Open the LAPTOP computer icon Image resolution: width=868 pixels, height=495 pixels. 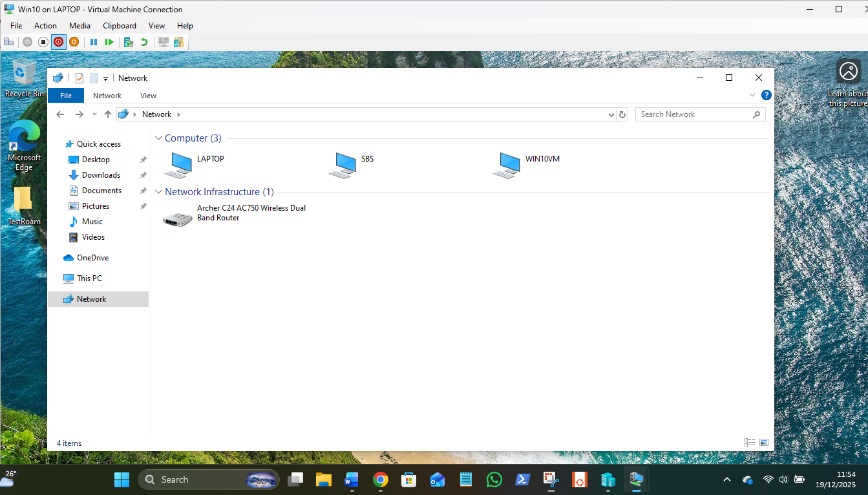click(178, 164)
